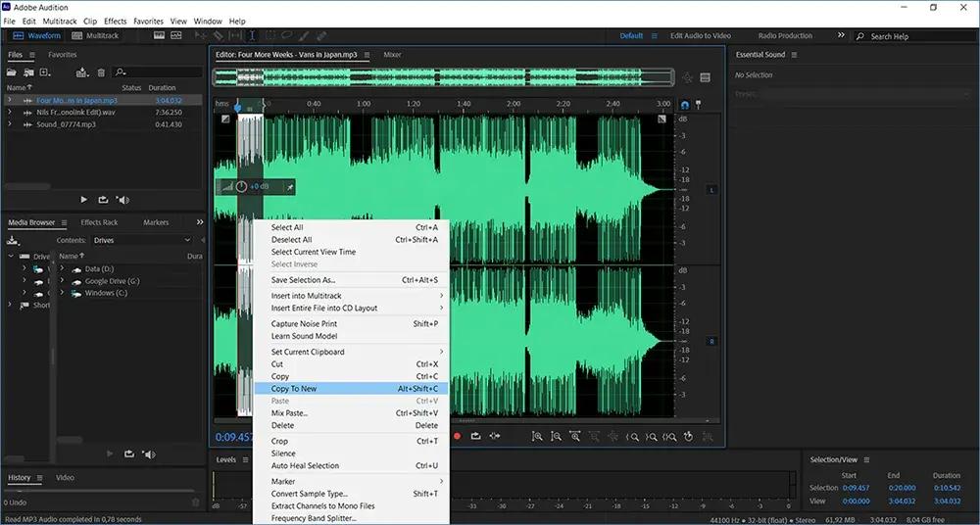The width and height of the screenshot is (980, 525).
Task: Open the Favorites menu in menu bar
Action: pyautogui.click(x=148, y=21)
